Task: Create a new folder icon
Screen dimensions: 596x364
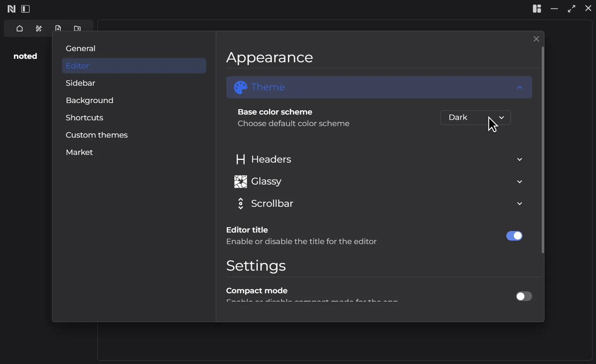Action: (x=77, y=28)
